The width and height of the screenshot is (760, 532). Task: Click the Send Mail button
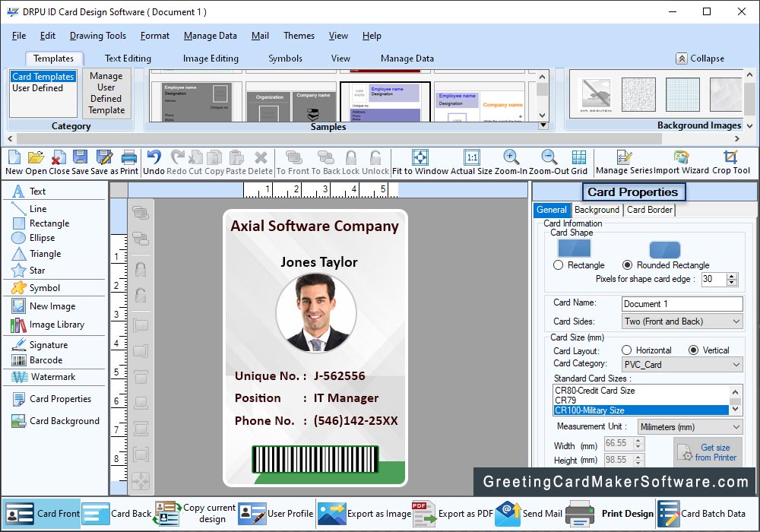point(529,514)
